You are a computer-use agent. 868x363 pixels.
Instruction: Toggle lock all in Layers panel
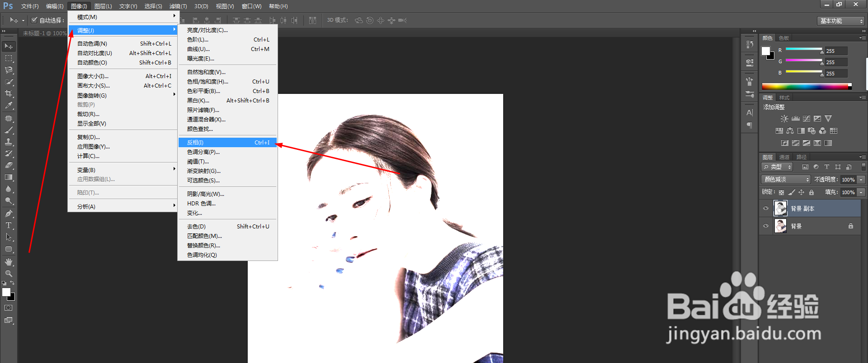pyautogui.click(x=811, y=192)
